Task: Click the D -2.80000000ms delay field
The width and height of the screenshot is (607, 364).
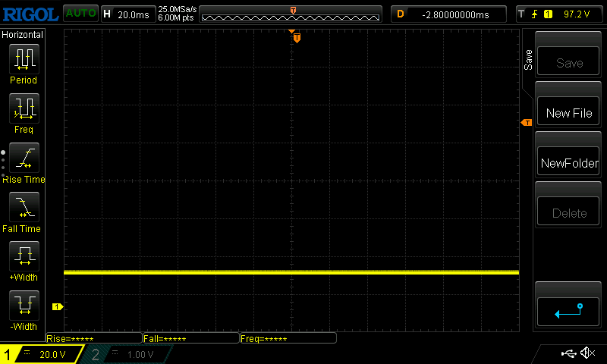Action: pos(448,14)
